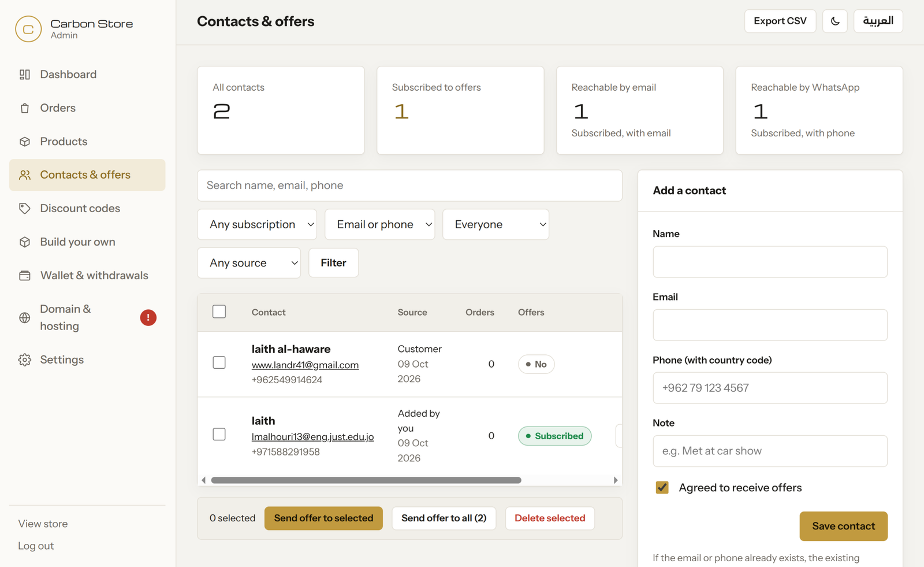The height and width of the screenshot is (567, 924).
Task: Open the Any source dropdown
Action: pyautogui.click(x=249, y=263)
